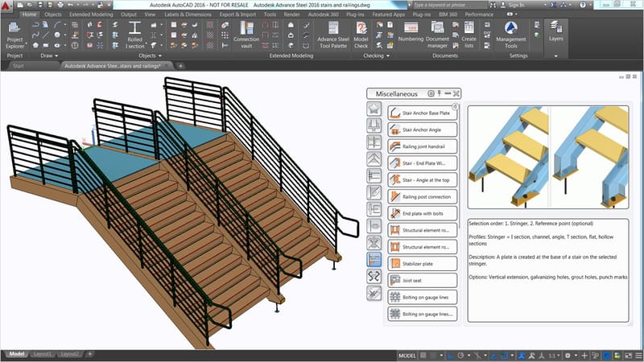This screenshot has height=362, width=644.
Task: Select first Bolting on gauge lines entry
Action: [x=422, y=297]
